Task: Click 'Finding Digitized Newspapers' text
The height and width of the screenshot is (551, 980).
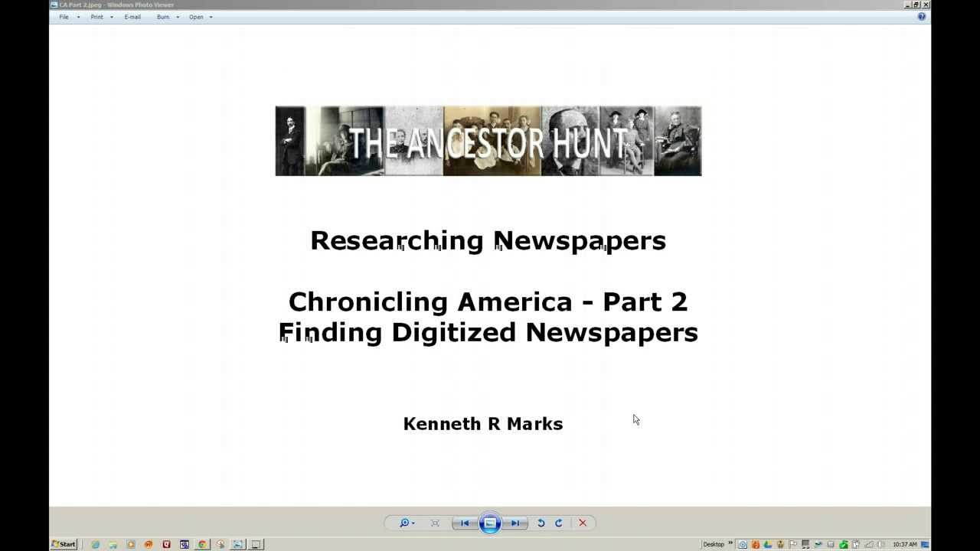Action: tap(488, 333)
